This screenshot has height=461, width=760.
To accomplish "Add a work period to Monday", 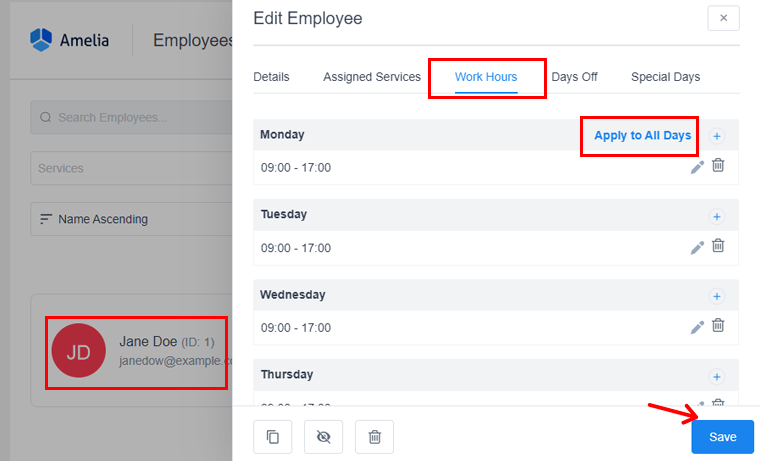I will (716, 136).
